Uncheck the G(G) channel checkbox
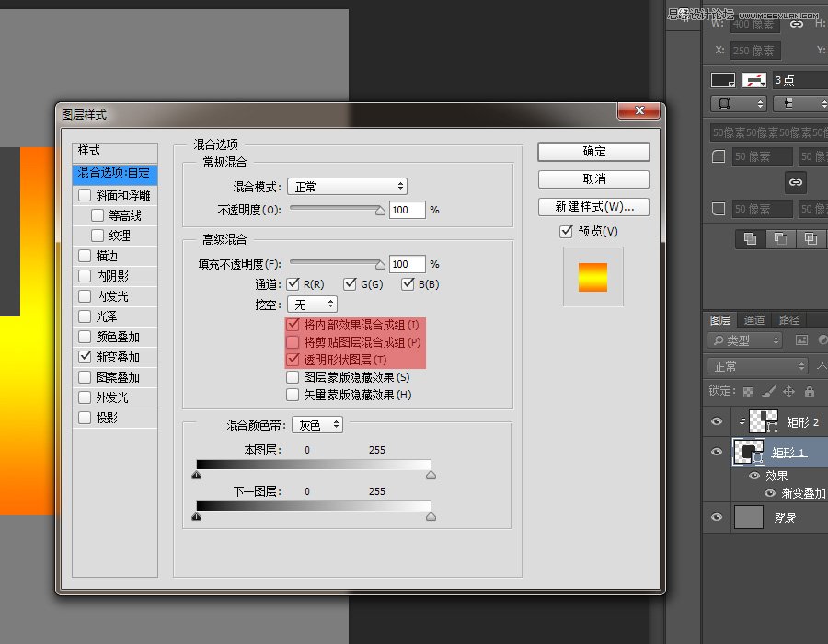The height and width of the screenshot is (644, 828). [x=350, y=284]
